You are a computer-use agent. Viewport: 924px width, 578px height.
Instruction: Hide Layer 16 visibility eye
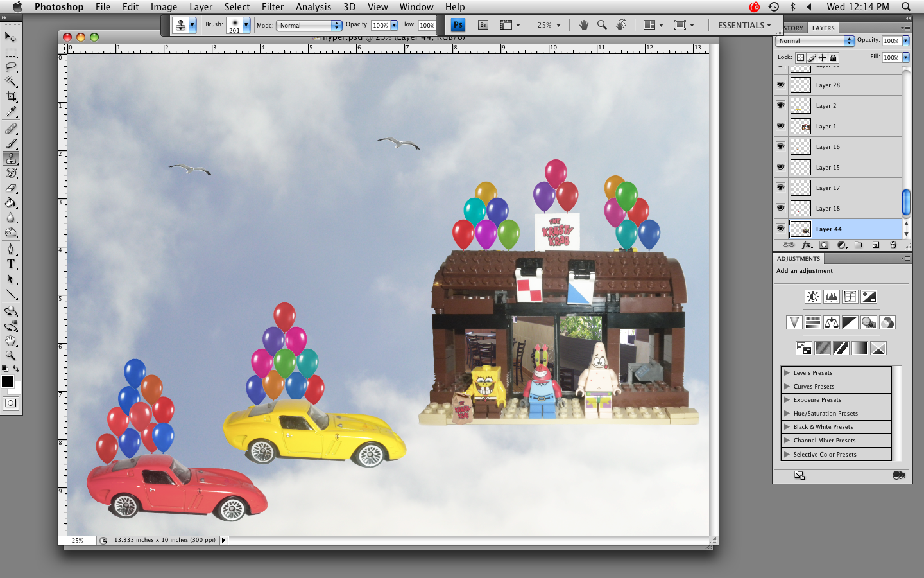[x=780, y=146]
